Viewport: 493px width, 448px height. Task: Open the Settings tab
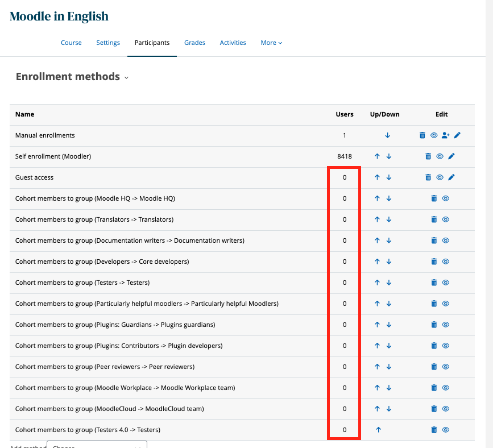tap(108, 43)
